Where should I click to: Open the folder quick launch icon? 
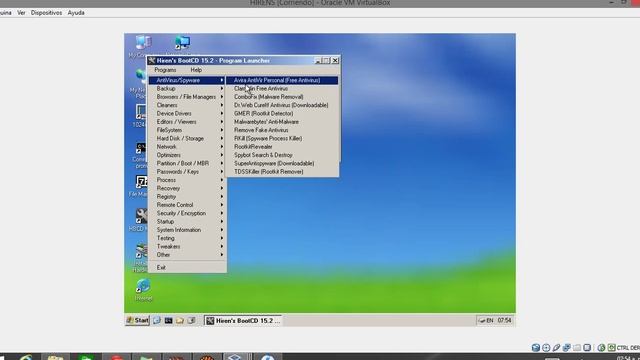(180, 320)
